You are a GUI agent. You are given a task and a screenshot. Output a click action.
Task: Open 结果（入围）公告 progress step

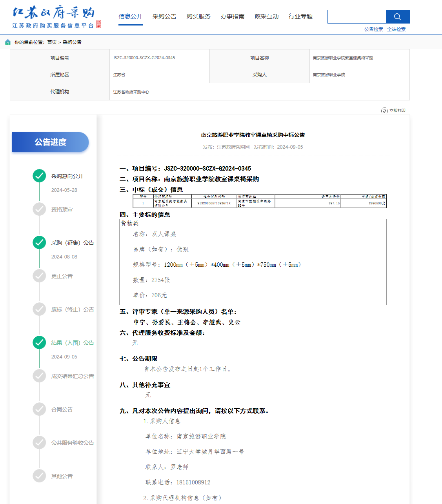73,343
